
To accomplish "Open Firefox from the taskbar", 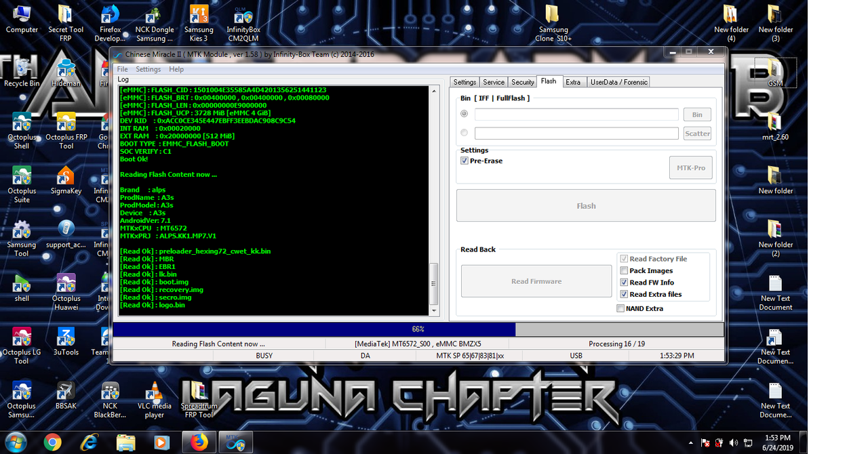I will click(x=199, y=442).
